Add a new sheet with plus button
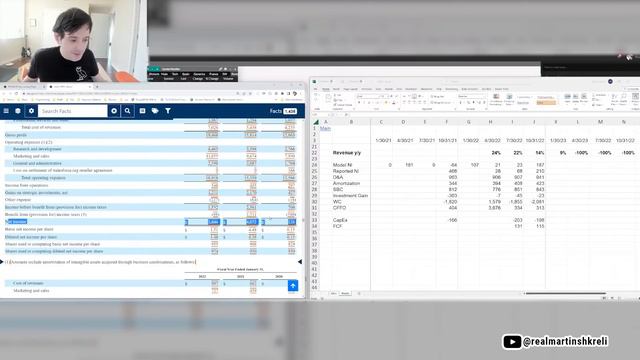The height and width of the screenshot is (360, 640). tap(359, 293)
